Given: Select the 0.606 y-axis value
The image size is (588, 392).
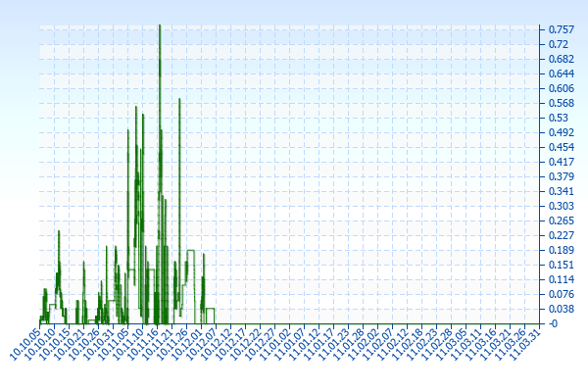Looking at the screenshot, I should [561, 88].
